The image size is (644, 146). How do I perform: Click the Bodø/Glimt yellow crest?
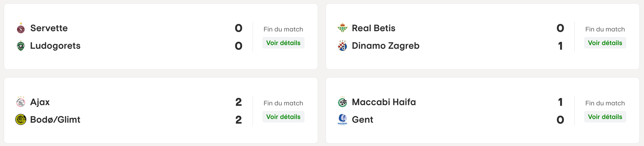point(21,120)
